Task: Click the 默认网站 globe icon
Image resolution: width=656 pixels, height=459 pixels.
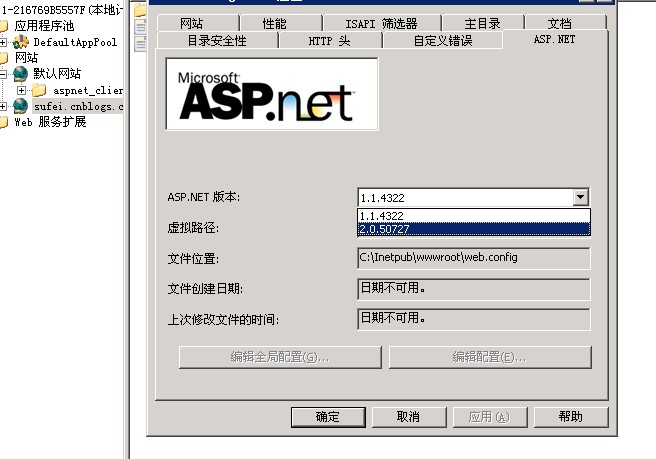Action: point(20,74)
